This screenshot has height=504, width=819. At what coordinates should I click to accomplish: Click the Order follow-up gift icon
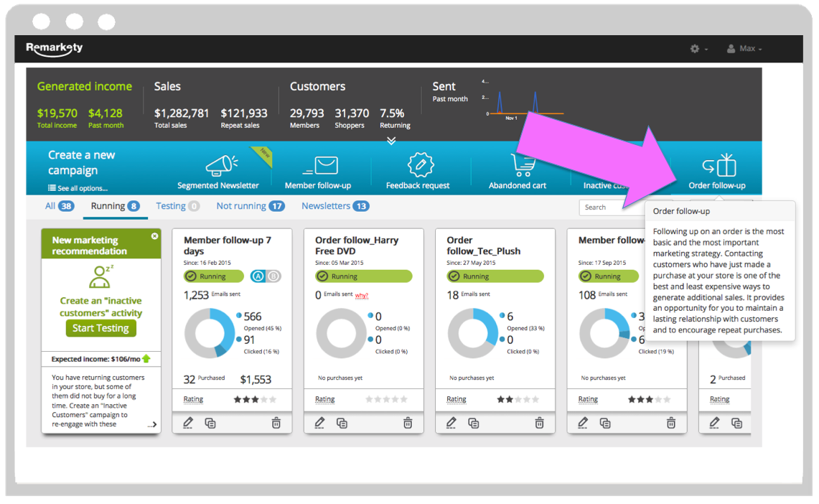pyautogui.click(x=719, y=165)
